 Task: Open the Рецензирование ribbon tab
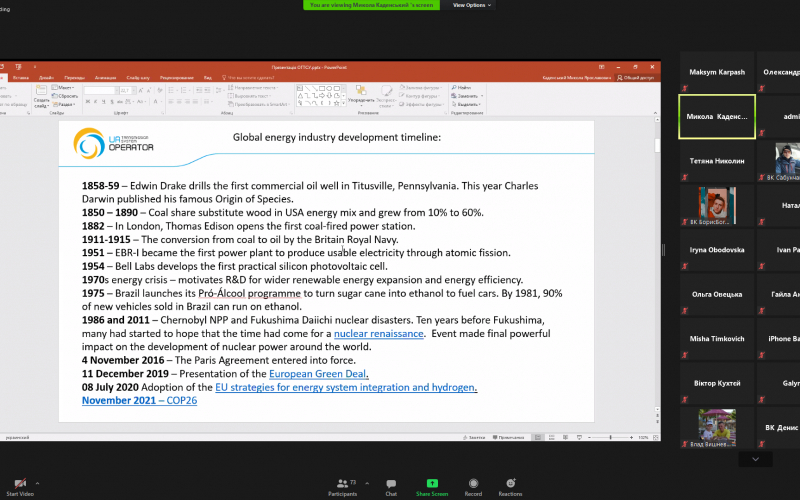click(x=177, y=78)
